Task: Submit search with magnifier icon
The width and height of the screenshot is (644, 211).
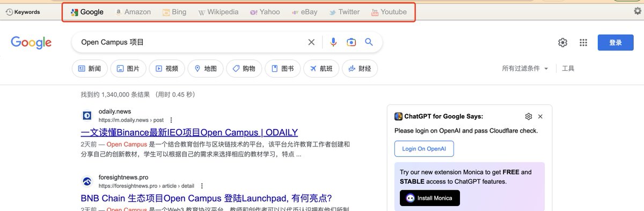Action: 369,42
